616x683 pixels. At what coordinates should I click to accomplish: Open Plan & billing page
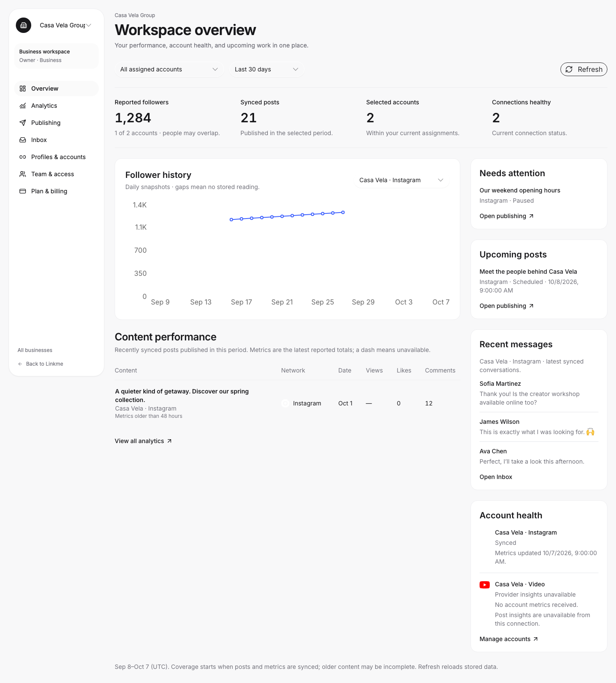point(56,191)
